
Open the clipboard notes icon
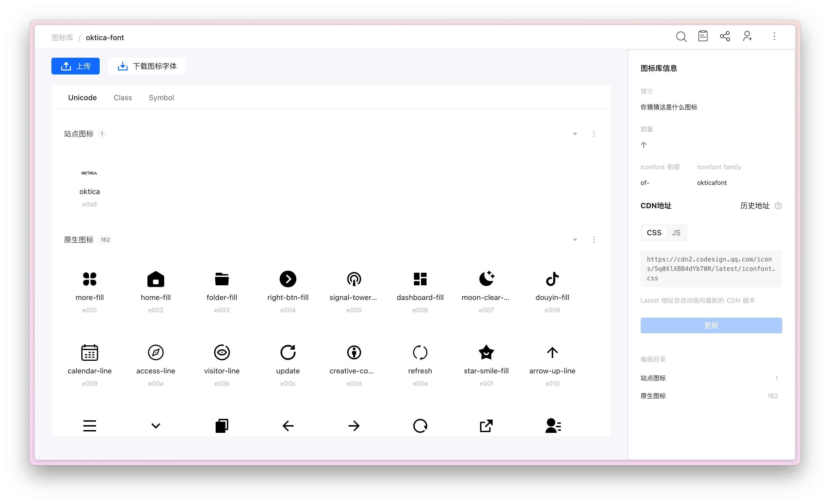(703, 36)
